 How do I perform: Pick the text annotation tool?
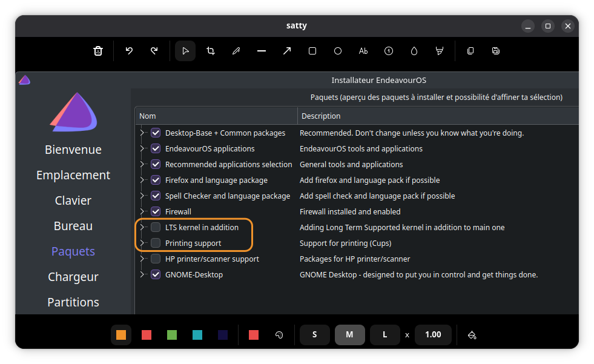pos(363,51)
